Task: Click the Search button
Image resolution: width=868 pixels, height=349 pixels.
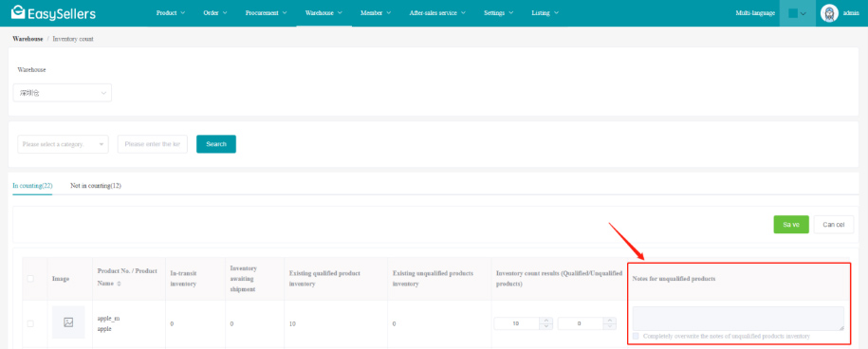Action: tap(216, 144)
